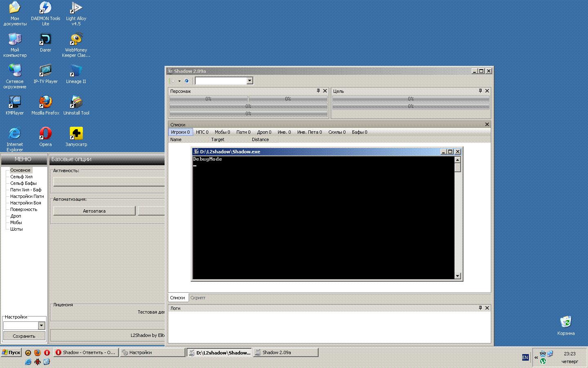
Task: Pin the Персонаж panel
Action: click(318, 91)
